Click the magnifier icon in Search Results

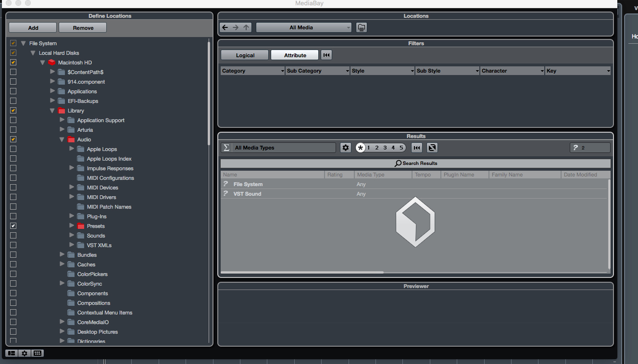point(398,163)
